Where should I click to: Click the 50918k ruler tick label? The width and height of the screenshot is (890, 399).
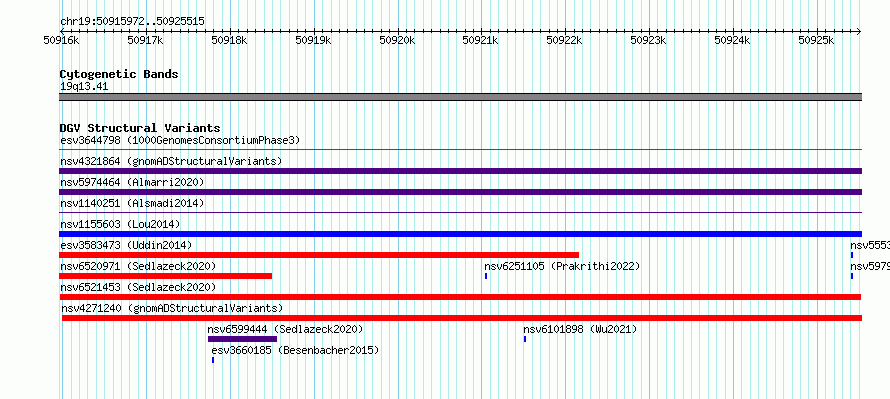point(229,40)
